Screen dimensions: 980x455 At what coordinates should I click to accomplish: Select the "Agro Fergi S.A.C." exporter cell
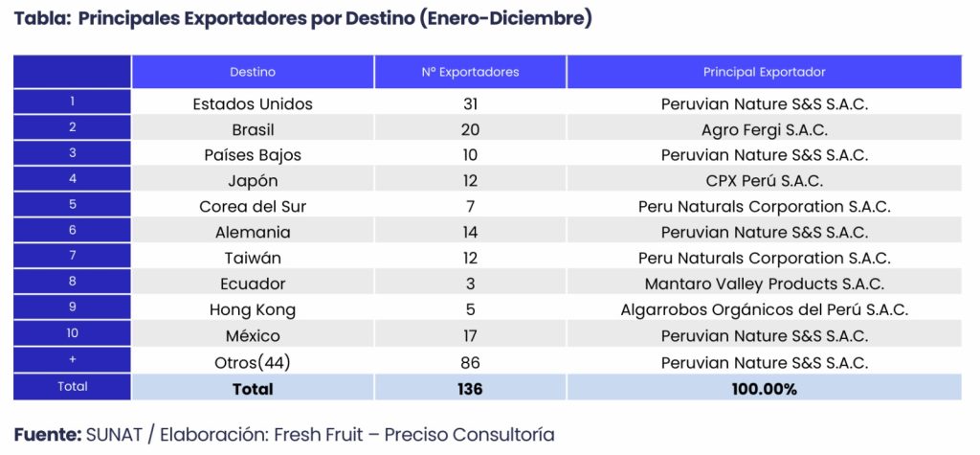click(764, 129)
